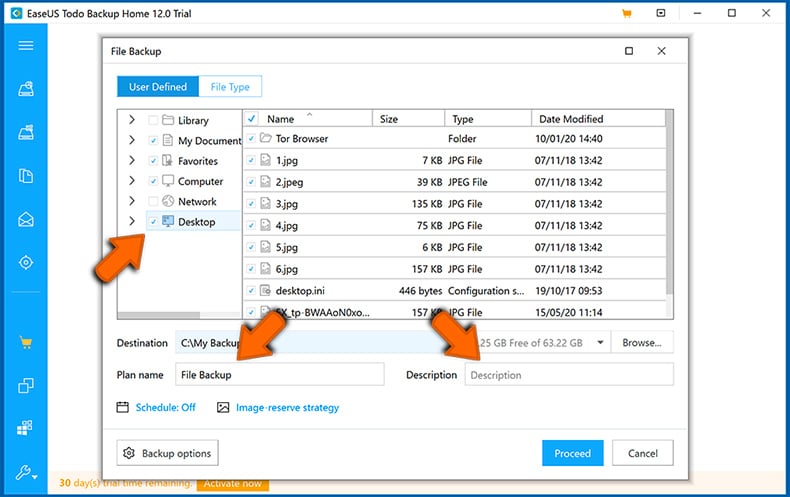
Task: Click the My Document tree icon
Action: pyautogui.click(x=168, y=140)
